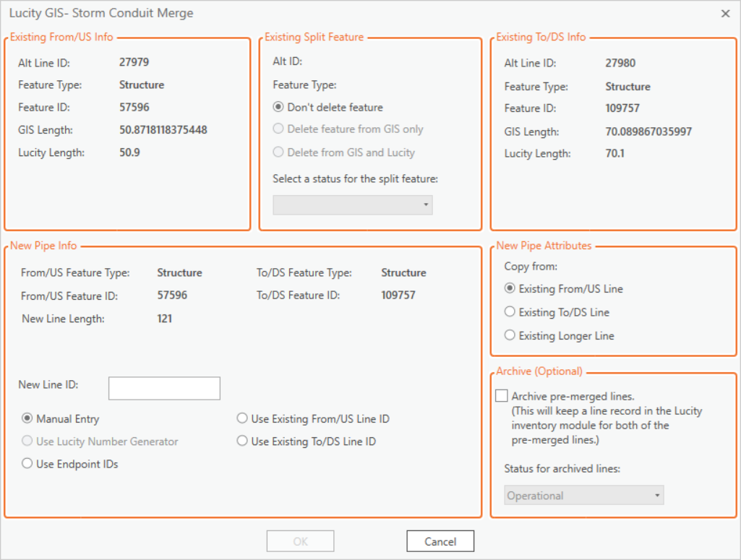741x560 pixels.
Task: Click the Lucity GIS window title text
Action: point(101,13)
